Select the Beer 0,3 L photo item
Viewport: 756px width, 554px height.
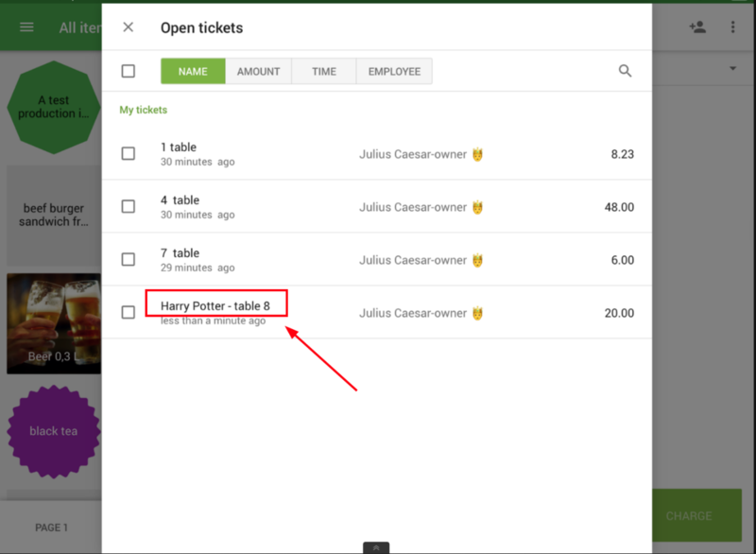53,324
